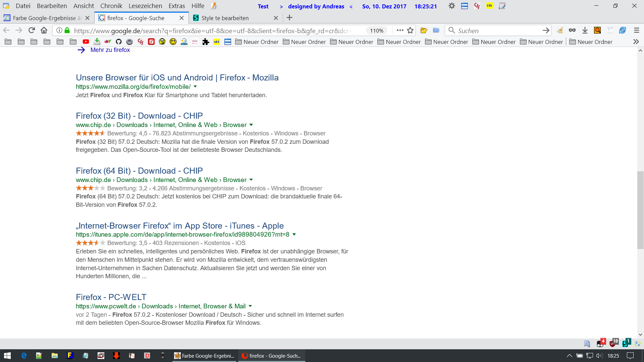Bookmark this page with the star icon

(410, 31)
